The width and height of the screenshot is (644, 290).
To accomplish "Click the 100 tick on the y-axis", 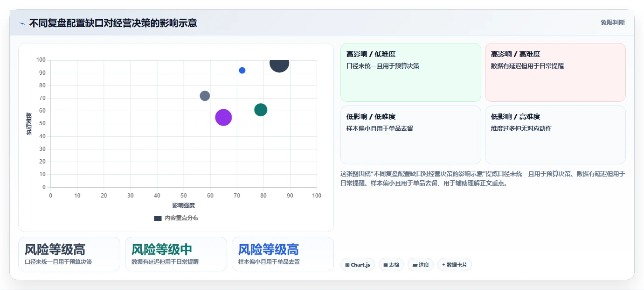I will 41,60.
